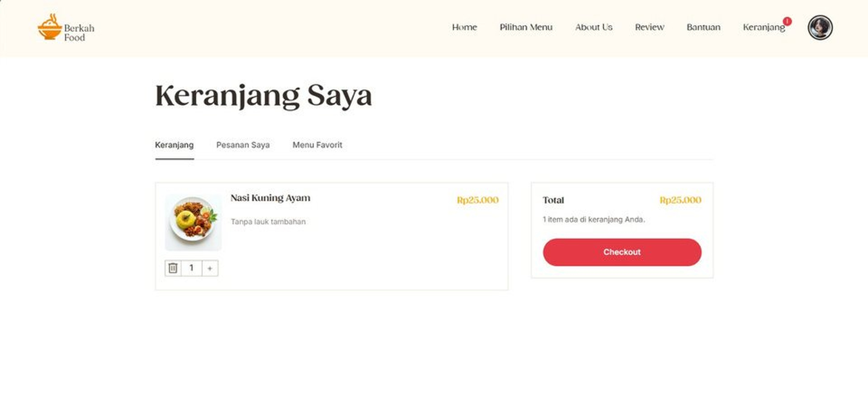Click the item price Rp25.000 beside Nasi Kuning Ayam
The width and height of the screenshot is (868, 408).
click(477, 200)
